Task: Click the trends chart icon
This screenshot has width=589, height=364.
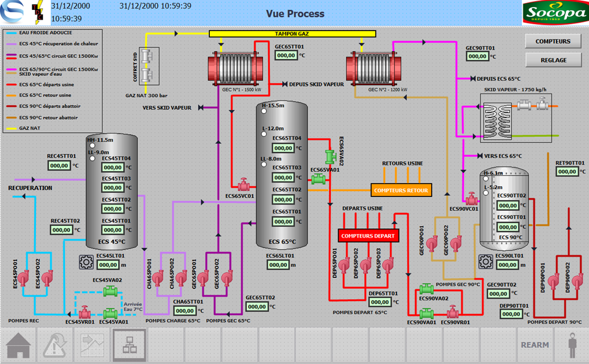Action: pyautogui.click(x=91, y=345)
